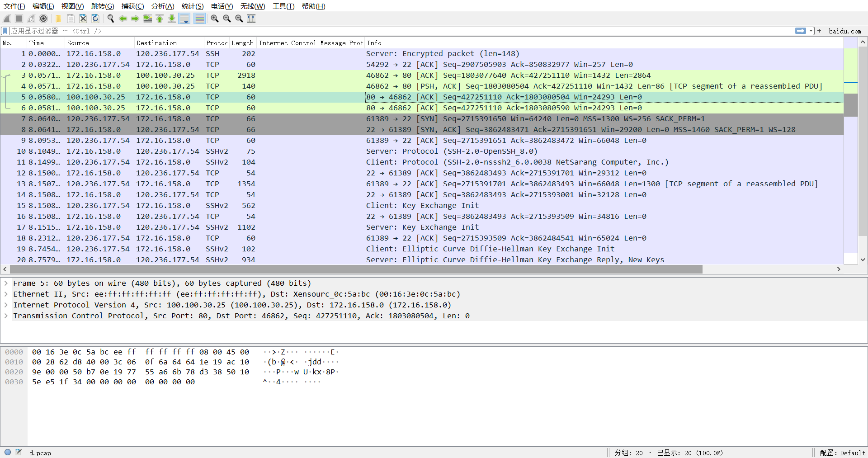Sort by the Info column header

pos(604,43)
